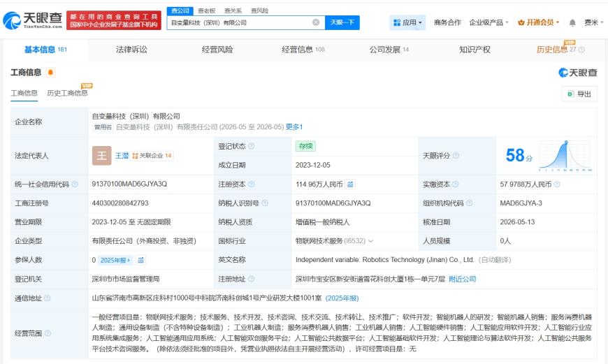The width and height of the screenshot is (608, 364).
Task: Click the orange alert bell beside 工商信息
Action: click(x=50, y=72)
